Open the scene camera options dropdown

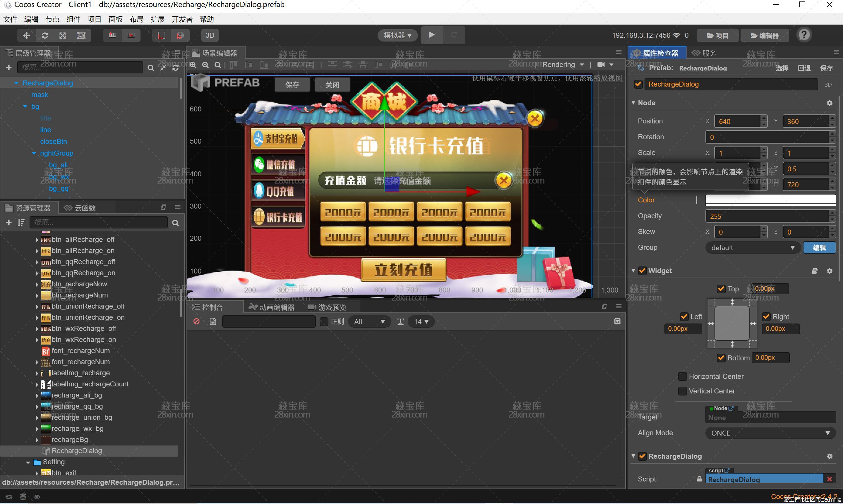click(606, 65)
